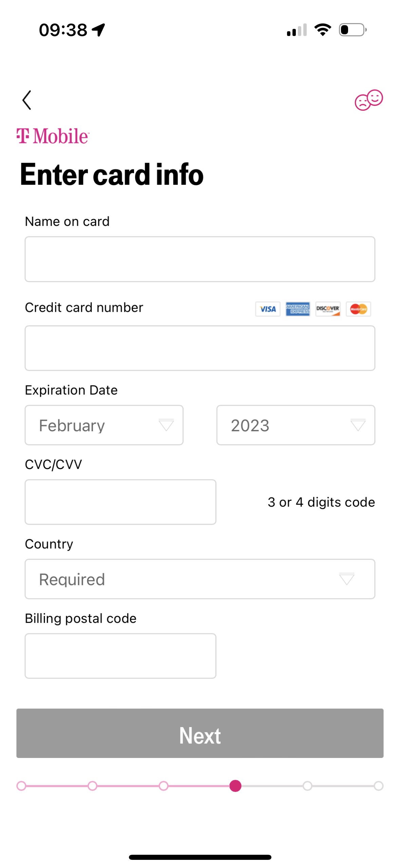The image size is (400, 868).
Task: Tap the Visa card logo
Action: 268,309
